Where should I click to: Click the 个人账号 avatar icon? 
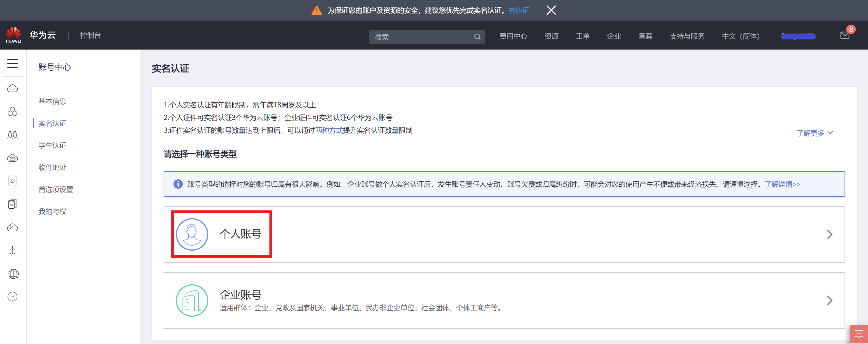[192, 234]
